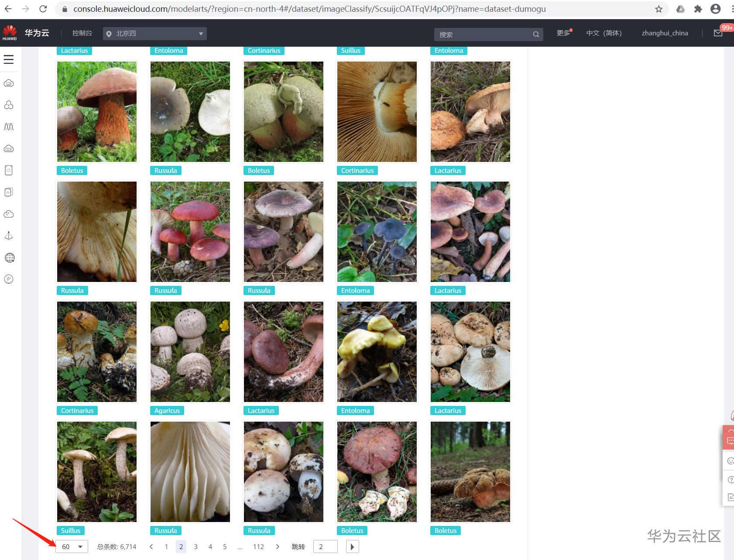The width and height of the screenshot is (734, 560).
Task: Open the dark blue Entoloma mushroom thumbnail
Action: (x=377, y=232)
